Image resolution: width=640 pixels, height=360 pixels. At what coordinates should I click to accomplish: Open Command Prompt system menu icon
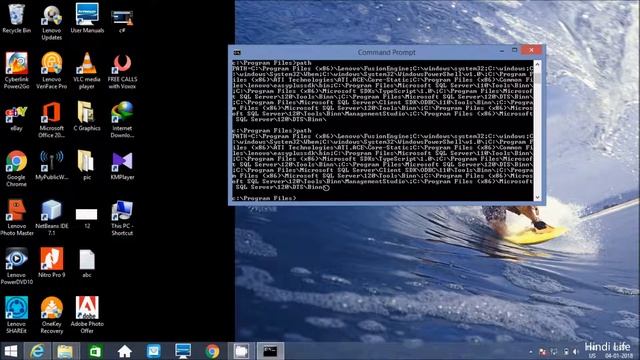237,52
